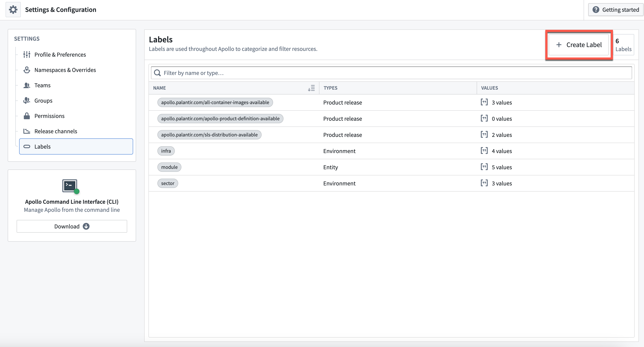Click the Settings gear icon
The height and width of the screenshot is (347, 644).
pos(13,9)
